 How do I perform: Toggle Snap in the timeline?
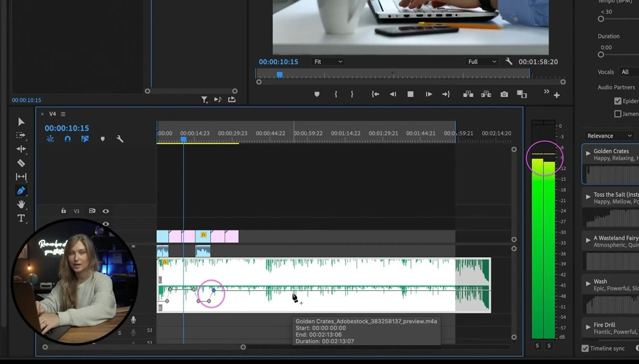click(x=68, y=139)
